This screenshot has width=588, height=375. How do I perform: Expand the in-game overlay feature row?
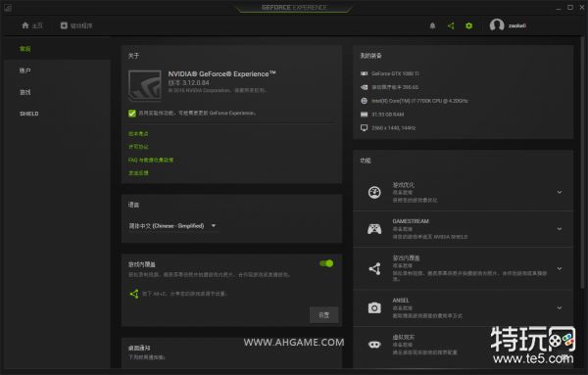(x=560, y=268)
